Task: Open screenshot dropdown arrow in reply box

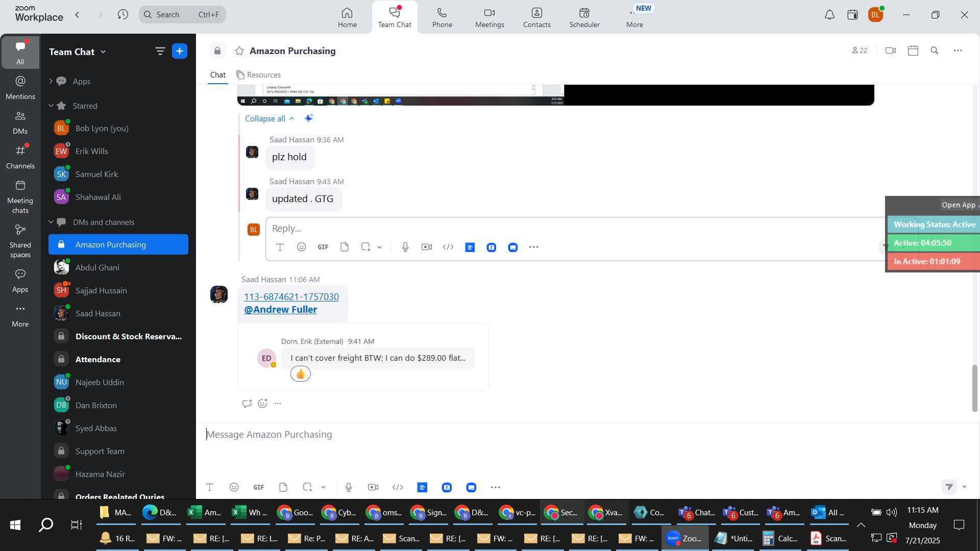Action: [379, 247]
